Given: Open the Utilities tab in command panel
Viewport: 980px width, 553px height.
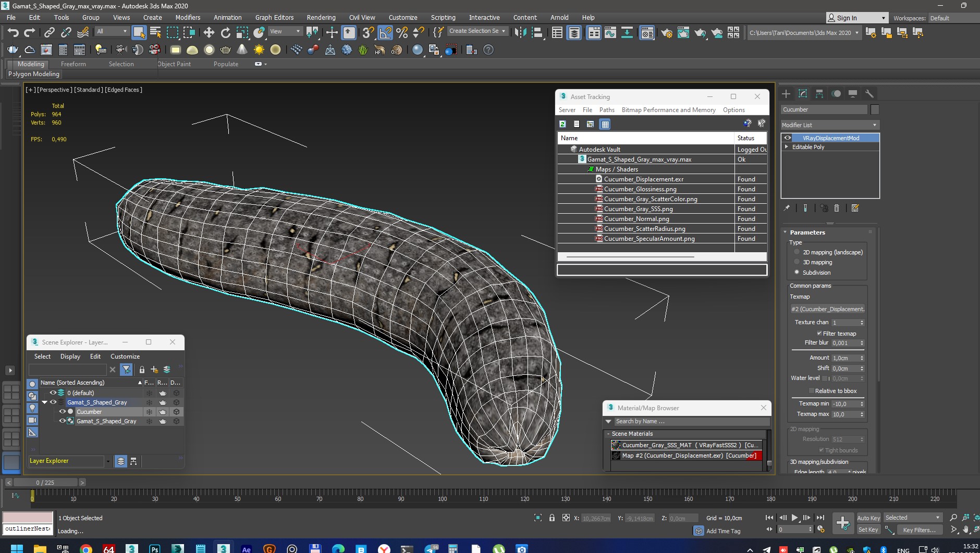Looking at the screenshot, I should tap(869, 94).
